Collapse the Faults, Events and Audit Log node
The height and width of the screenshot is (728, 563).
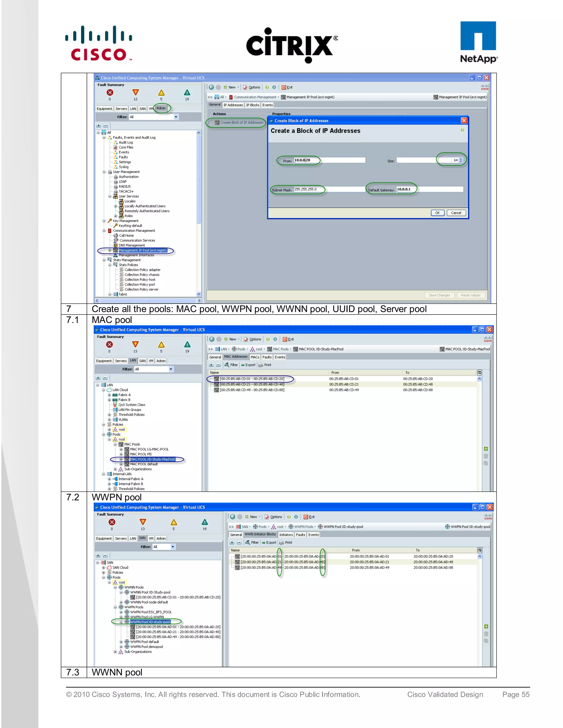[x=104, y=138]
